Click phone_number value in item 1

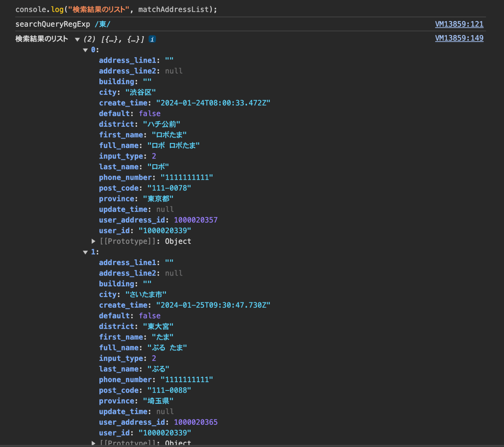pyautogui.click(x=187, y=380)
